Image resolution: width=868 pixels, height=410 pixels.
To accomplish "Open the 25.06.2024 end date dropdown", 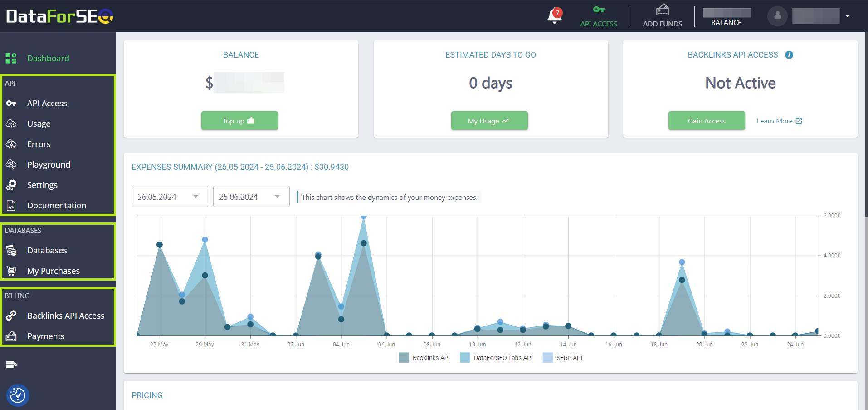I will pos(251,197).
